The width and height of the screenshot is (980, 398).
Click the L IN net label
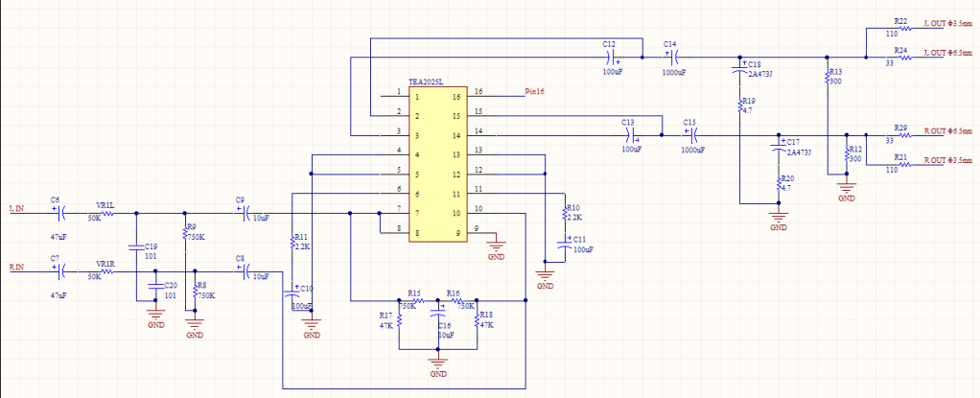tap(17, 206)
